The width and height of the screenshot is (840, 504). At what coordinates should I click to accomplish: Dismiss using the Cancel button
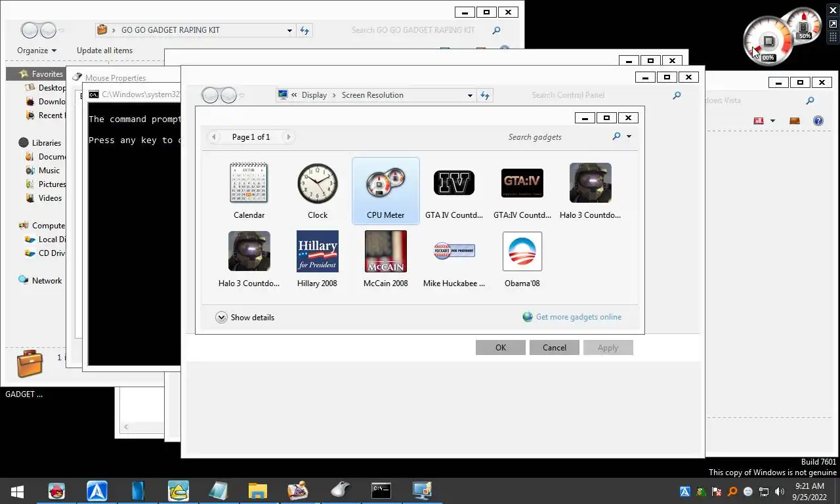[x=555, y=348]
